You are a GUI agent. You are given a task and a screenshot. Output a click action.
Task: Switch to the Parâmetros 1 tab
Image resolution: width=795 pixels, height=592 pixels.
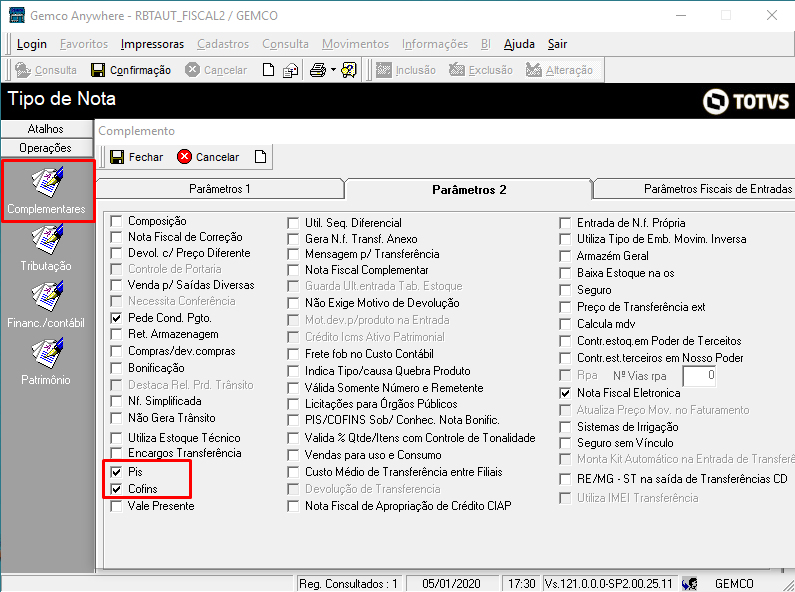[x=220, y=189]
